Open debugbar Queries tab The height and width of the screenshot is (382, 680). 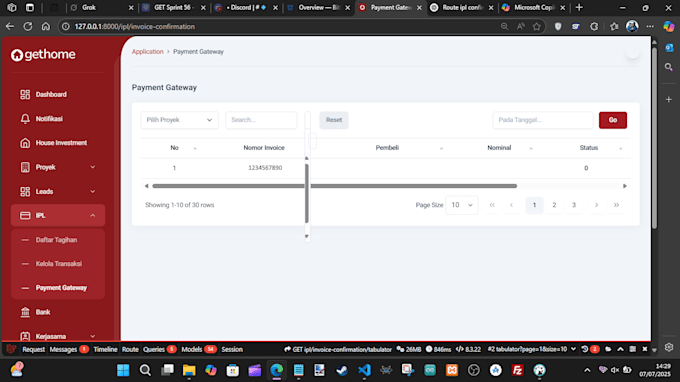click(x=160, y=349)
